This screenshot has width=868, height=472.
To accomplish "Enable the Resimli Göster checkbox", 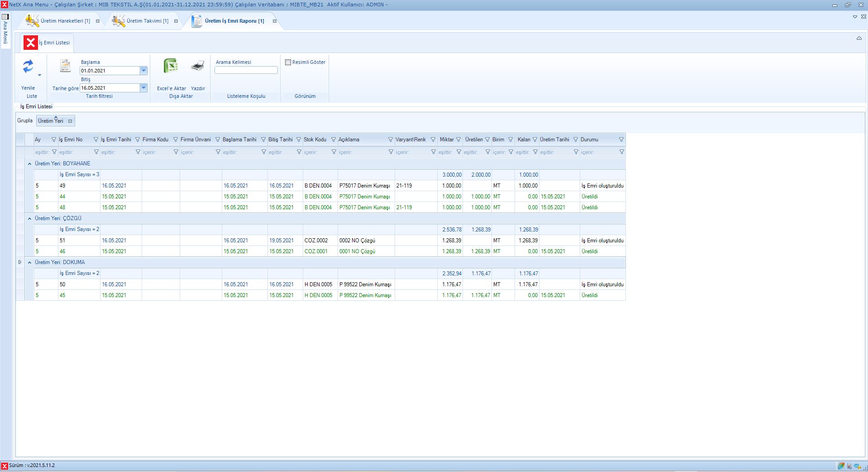I will pyautogui.click(x=288, y=62).
